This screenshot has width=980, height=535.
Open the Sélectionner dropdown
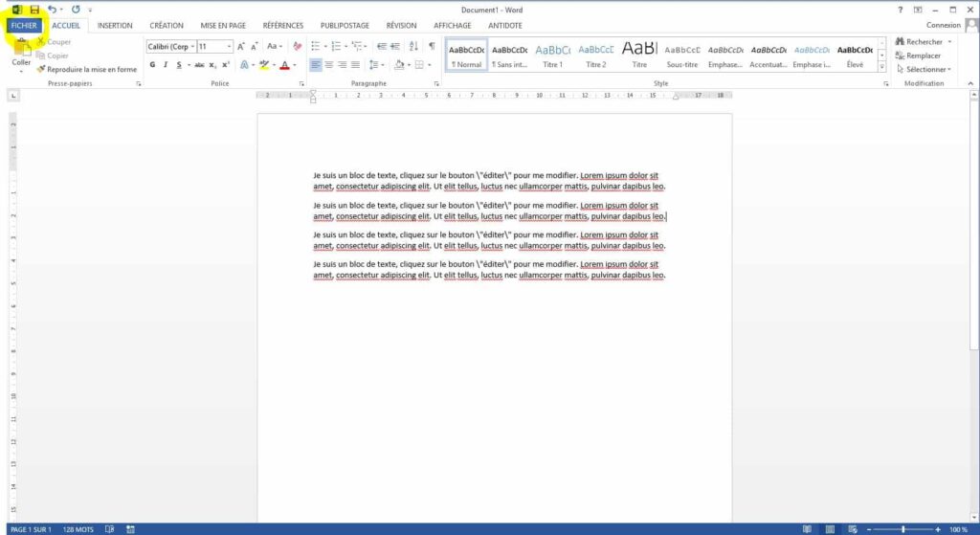click(x=924, y=69)
